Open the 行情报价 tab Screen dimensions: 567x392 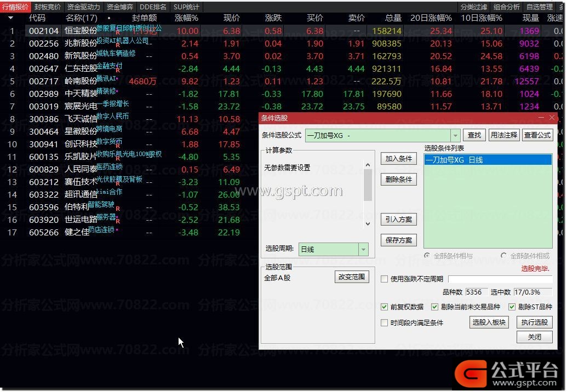tap(15, 7)
